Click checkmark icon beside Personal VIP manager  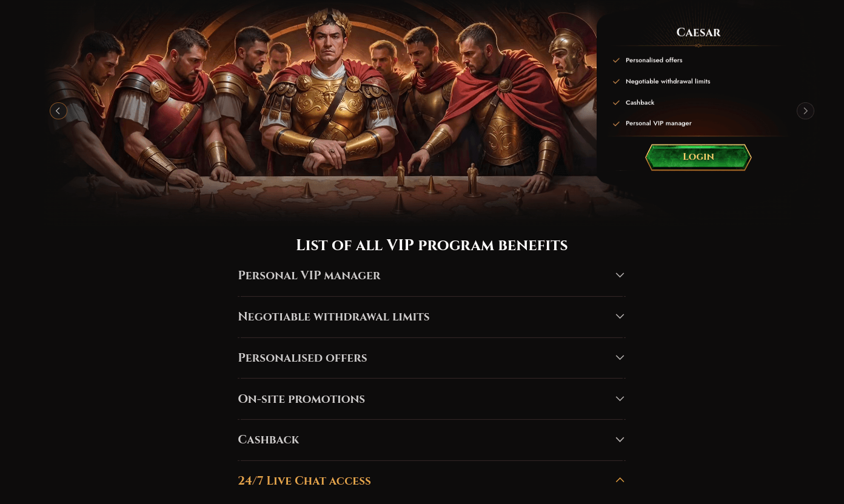point(616,124)
